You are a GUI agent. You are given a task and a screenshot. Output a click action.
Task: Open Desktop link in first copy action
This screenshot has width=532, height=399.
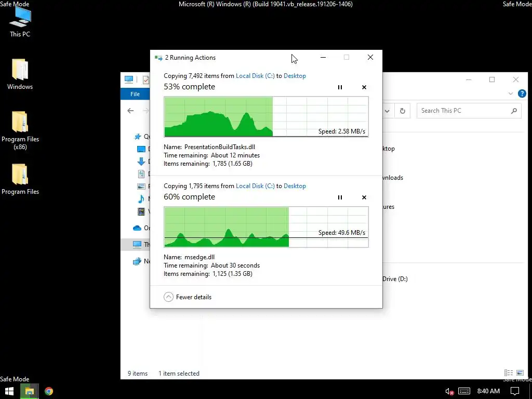[295, 76]
